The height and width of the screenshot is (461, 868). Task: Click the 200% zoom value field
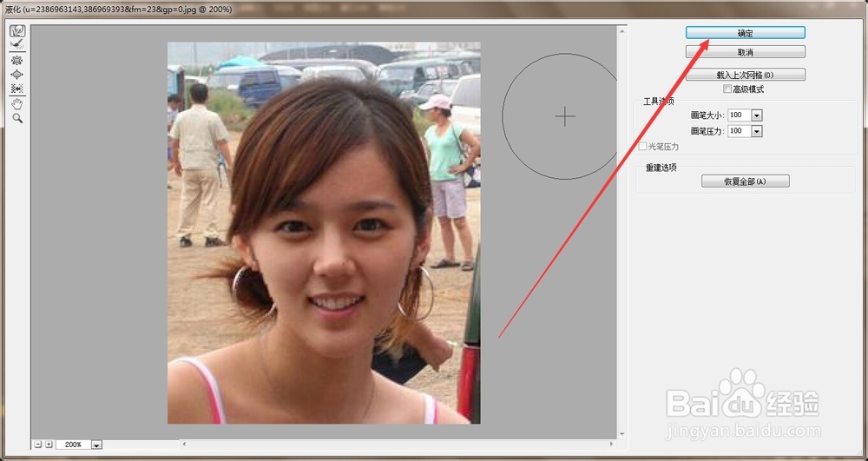click(73, 445)
